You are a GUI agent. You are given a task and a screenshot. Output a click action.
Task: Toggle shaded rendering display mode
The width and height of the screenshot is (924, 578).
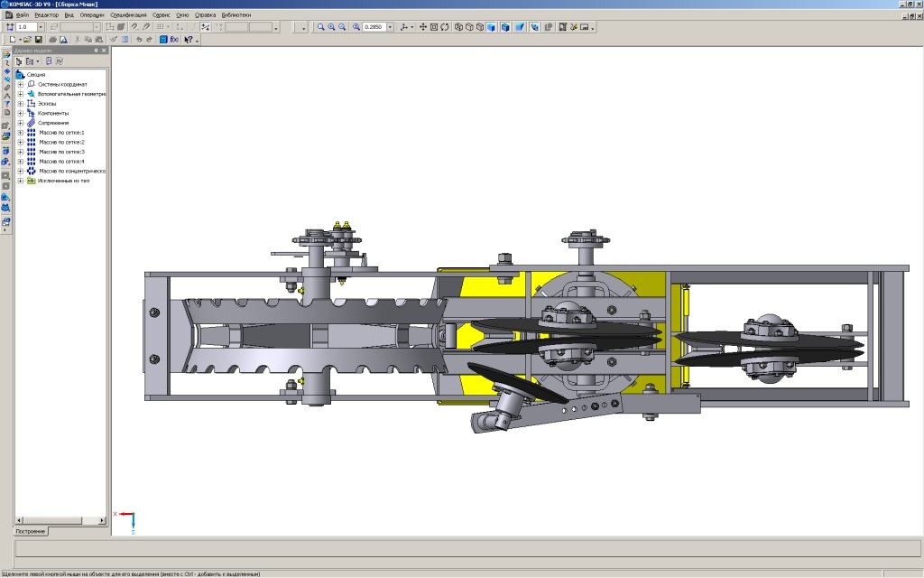pyautogui.click(x=492, y=27)
